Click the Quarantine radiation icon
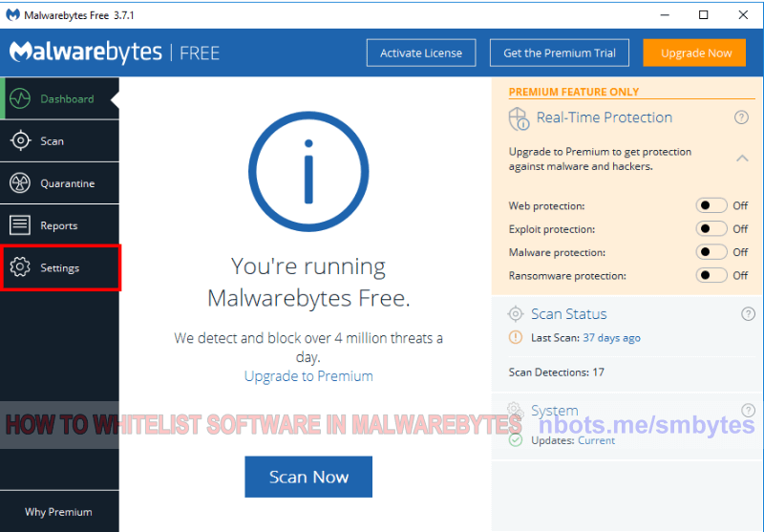The image size is (764, 532). [20, 183]
